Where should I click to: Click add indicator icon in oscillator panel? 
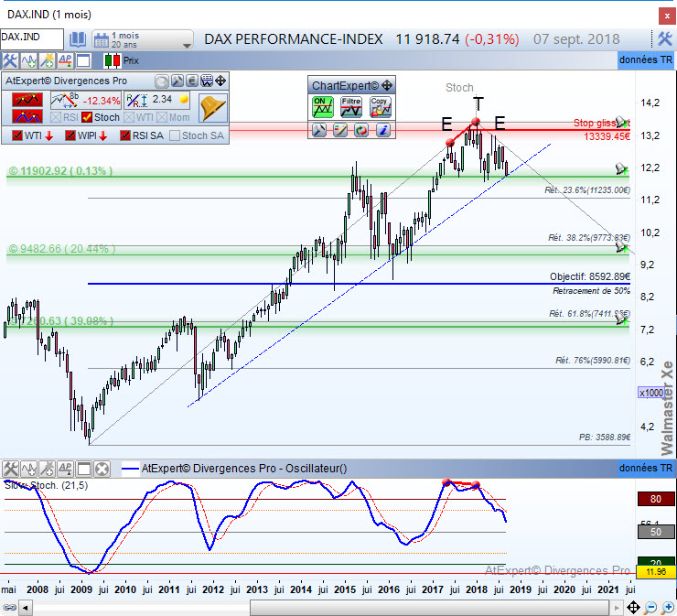(28, 469)
